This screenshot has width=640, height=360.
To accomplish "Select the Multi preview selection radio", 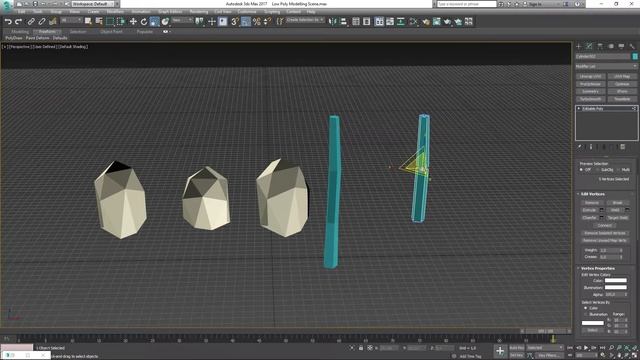I will point(619,170).
